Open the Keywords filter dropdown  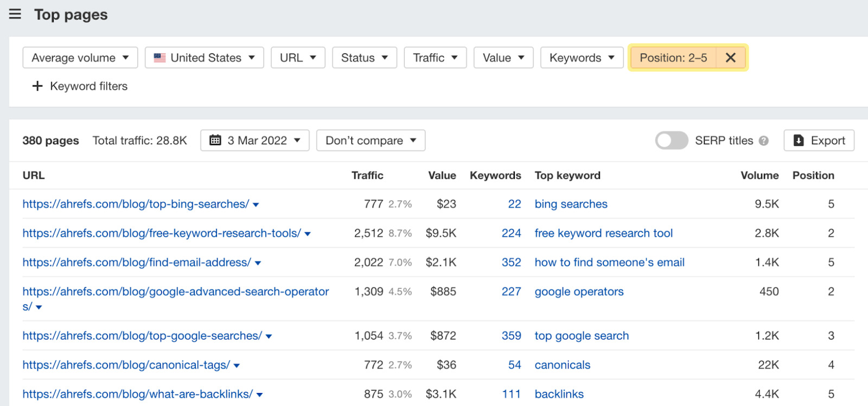click(582, 57)
